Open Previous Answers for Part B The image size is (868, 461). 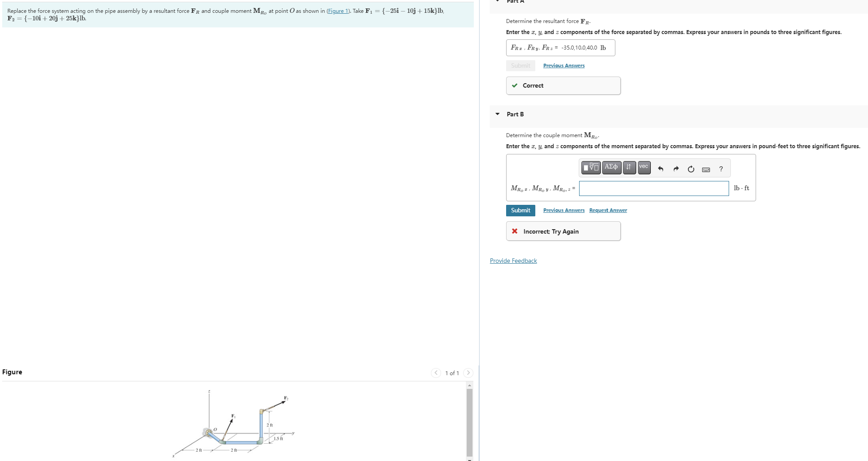(x=564, y=211)
